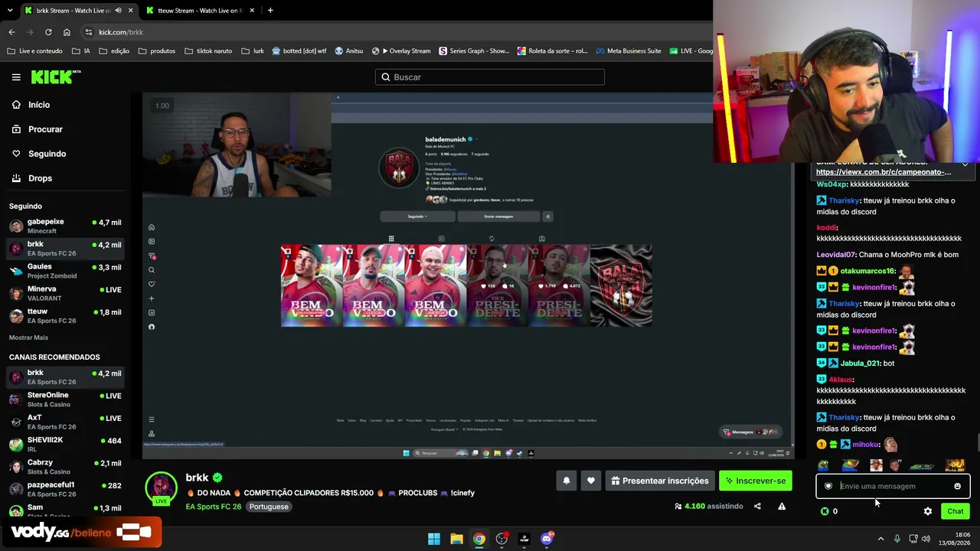Viewport: 980px width, 551px height.
Task: Open the tab search dropdown
Action: [x=10, y=11]
